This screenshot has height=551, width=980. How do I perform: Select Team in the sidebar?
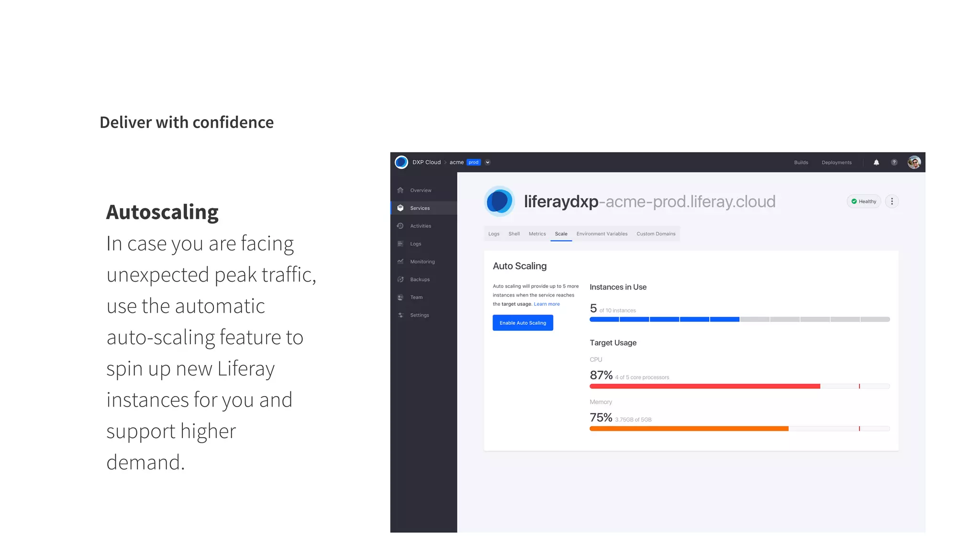416,298
